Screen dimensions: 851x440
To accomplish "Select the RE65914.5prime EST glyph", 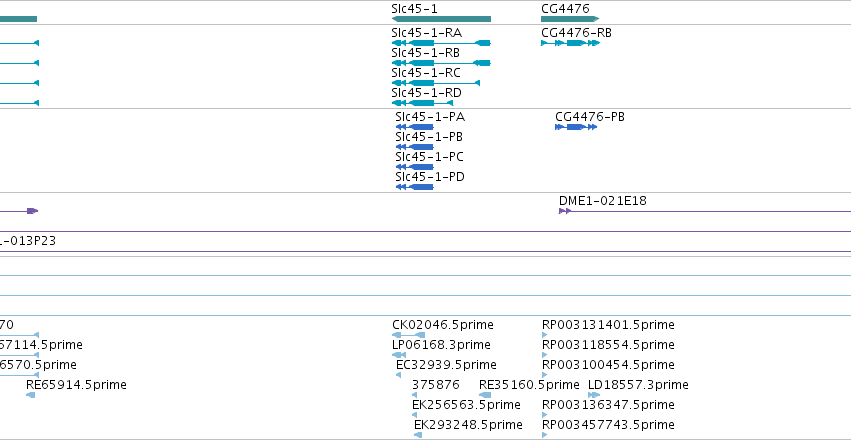I will 30,395.
